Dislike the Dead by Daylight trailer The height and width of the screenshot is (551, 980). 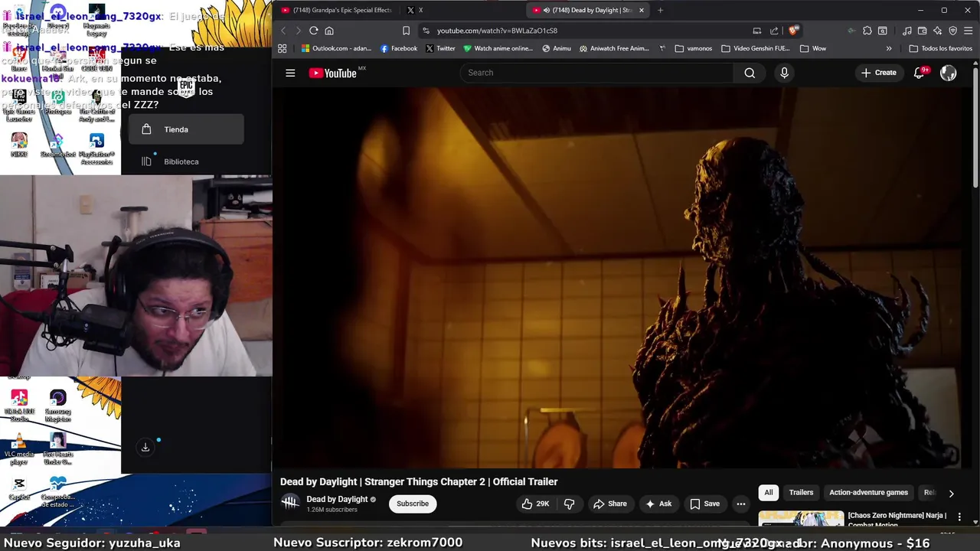(569, 504)
